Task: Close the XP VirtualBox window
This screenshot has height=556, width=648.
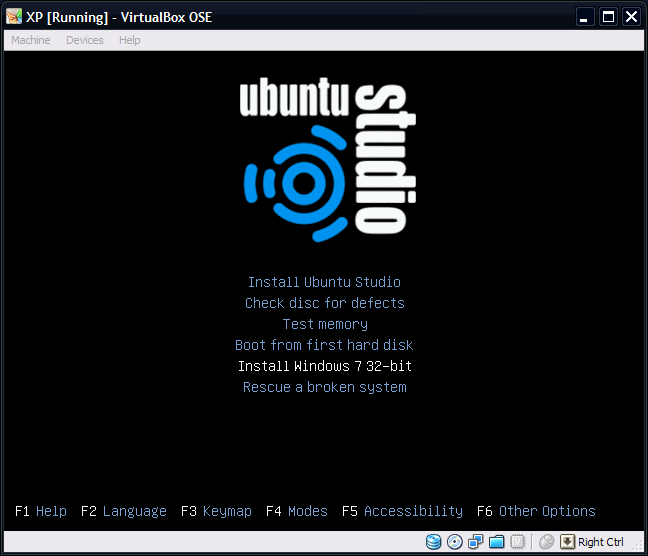Action: coord(631,17)
